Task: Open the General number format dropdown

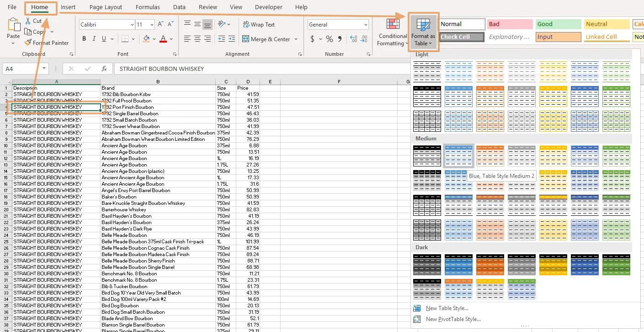Action: coord(366,25)
